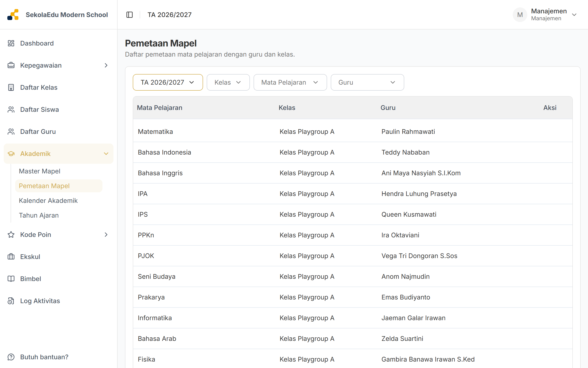Open the Mata Pelajaran filter dropdown
The width and height of the screenshot is (588, 368).
(x=290, y=82)
